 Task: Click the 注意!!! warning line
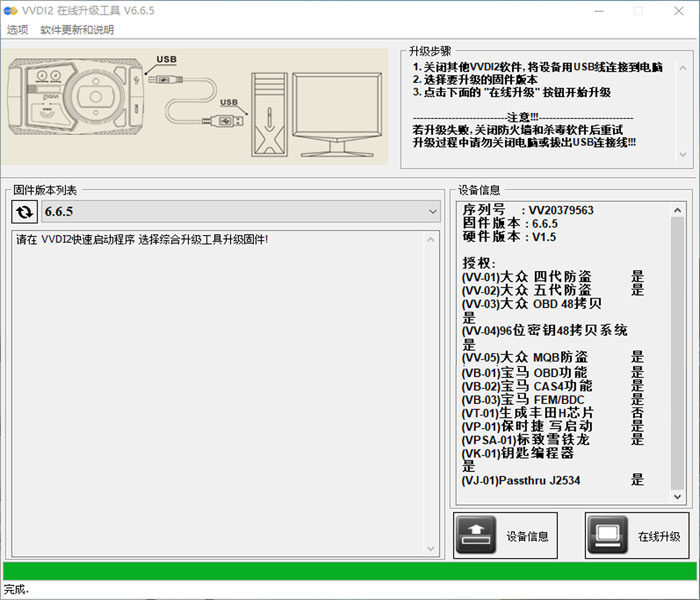click(x=523, y=117)
